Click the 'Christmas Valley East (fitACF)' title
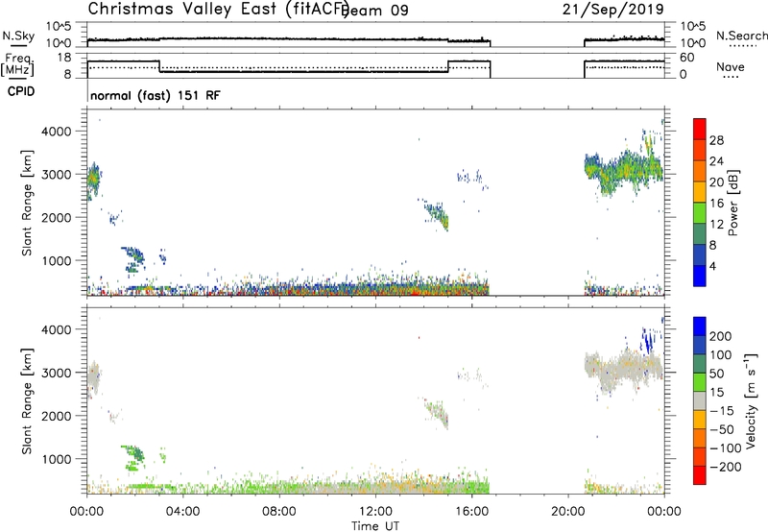This screenshot has height=532, width=768. [x=219, y=10]
